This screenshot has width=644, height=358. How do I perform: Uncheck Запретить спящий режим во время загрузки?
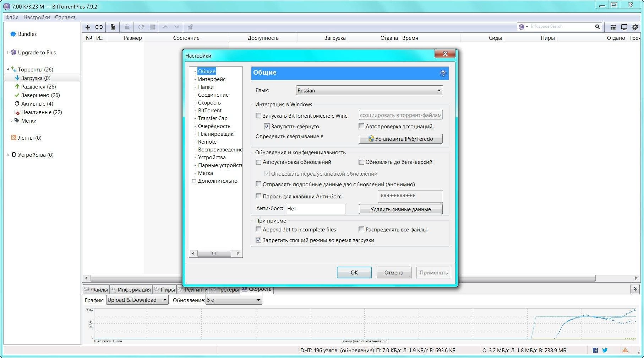pos(258,240)
